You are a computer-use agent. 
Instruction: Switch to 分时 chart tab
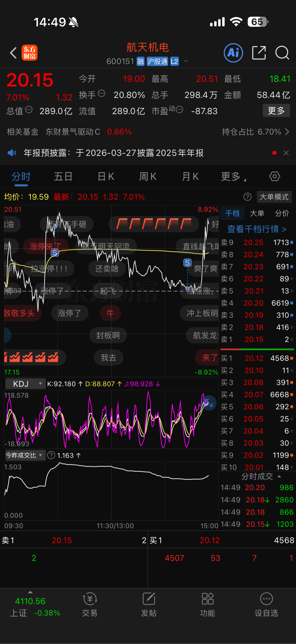tap(21, 177)
